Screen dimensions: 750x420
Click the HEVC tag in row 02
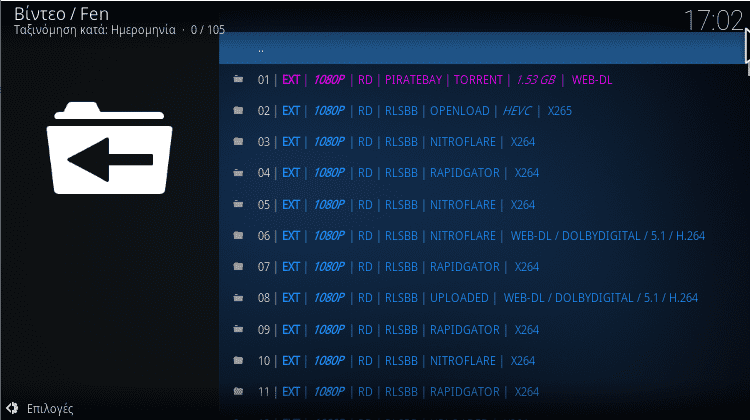click(517, 111)
